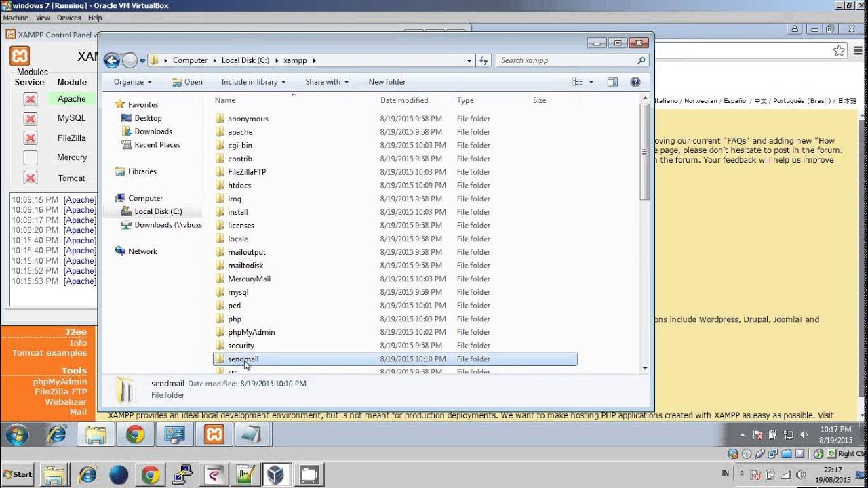
Task: Select the MercuryMail folder row
Action: (x=395, y=279)
